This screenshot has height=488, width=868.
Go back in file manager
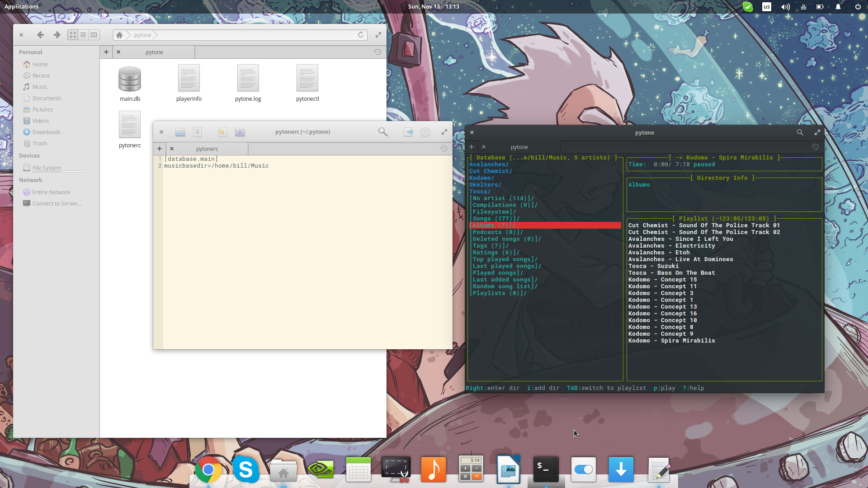click(x=40, y=35)
